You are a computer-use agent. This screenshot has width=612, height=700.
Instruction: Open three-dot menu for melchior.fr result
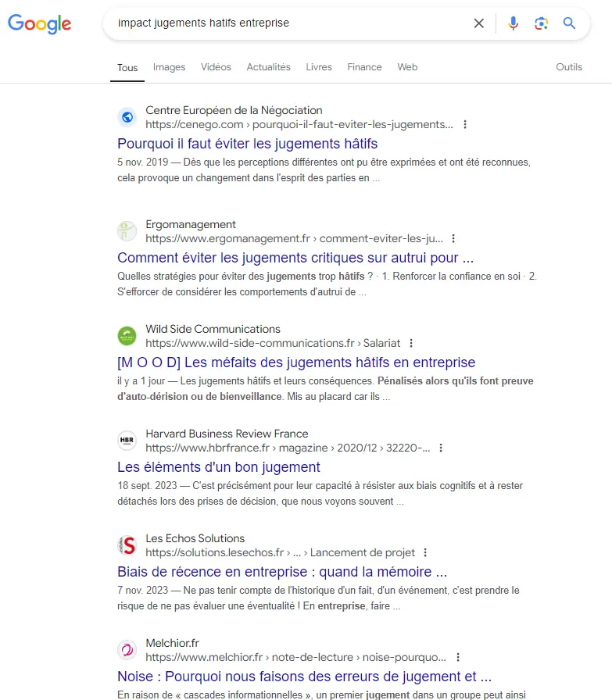458,657
